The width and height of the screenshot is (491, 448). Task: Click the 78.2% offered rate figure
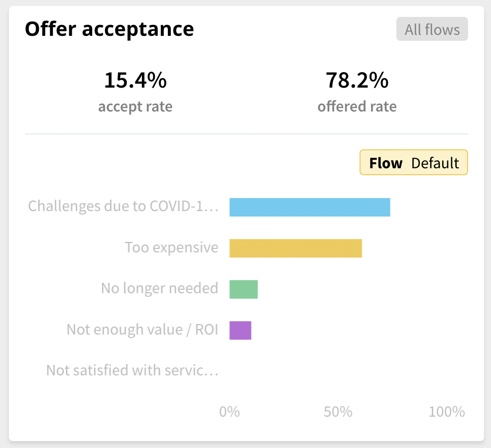pyautogui.click(x=357, y=80)
